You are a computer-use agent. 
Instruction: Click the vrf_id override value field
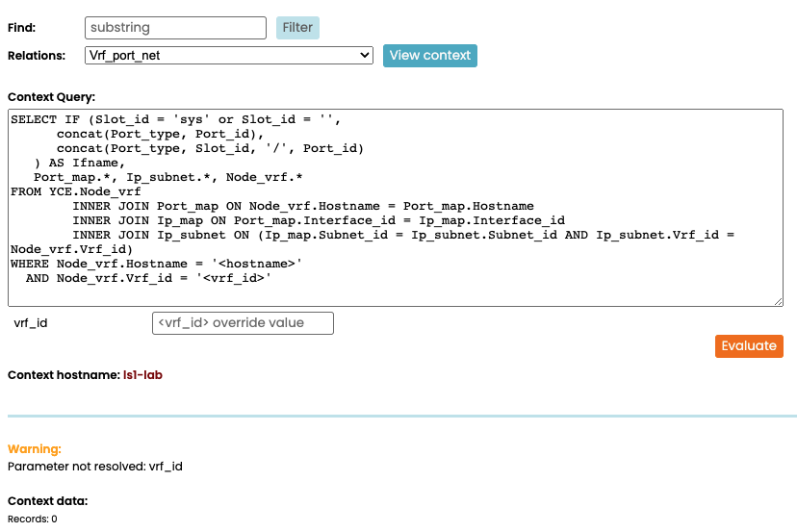tap(243, 323)
